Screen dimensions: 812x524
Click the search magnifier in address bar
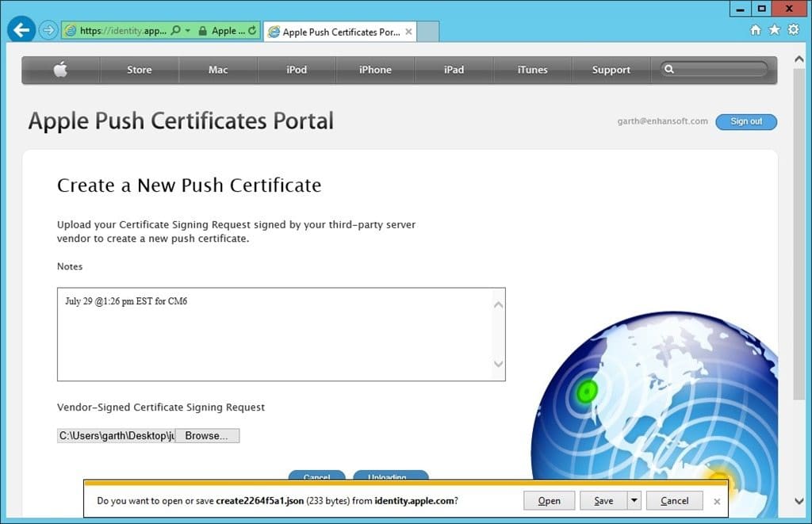(176, 31)
